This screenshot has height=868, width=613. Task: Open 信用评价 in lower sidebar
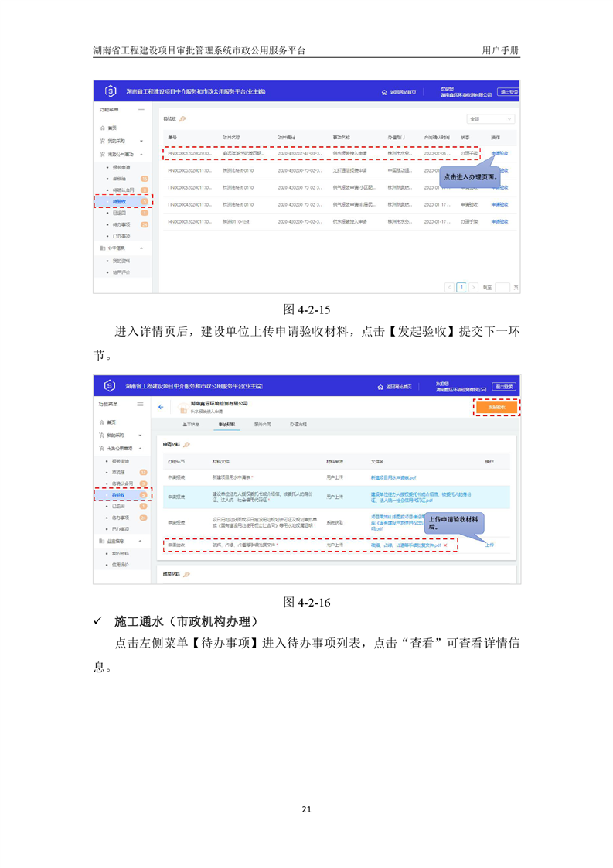point(121,566)
